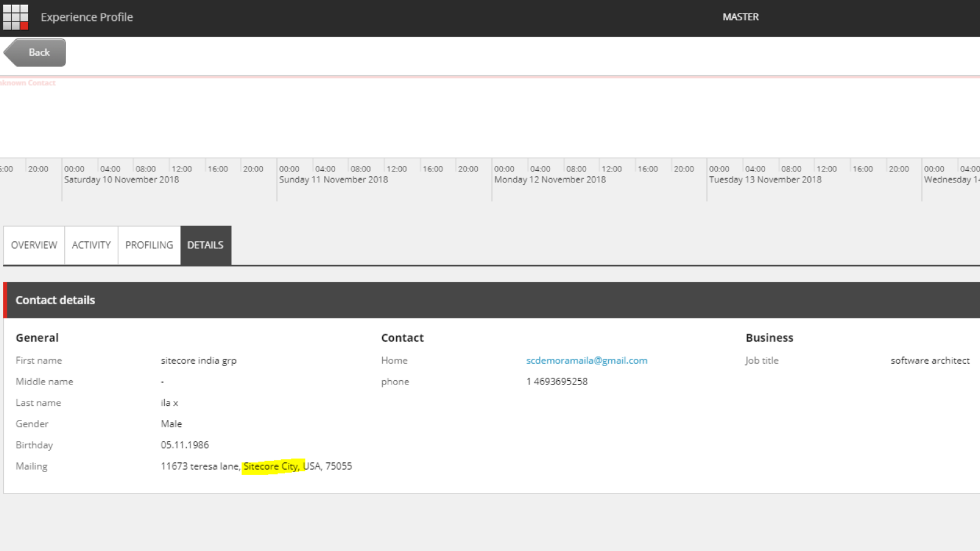Select the DETAILS tab
Screen dimensions: 980x551
[205, 245]
